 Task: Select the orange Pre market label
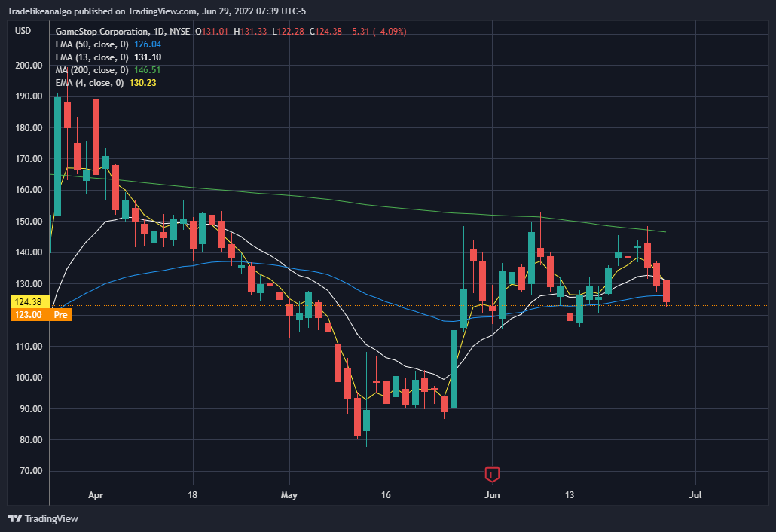(x=61, y=315)
